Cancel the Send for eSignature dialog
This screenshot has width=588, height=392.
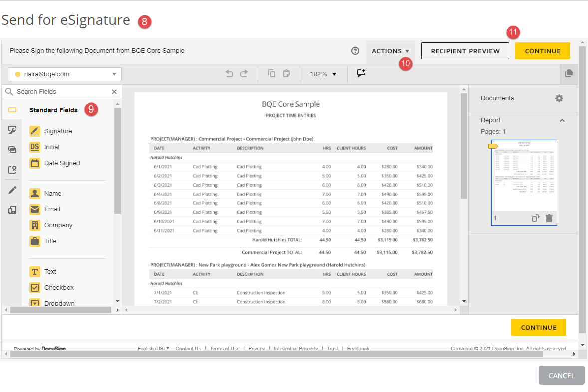coord(562,375)
